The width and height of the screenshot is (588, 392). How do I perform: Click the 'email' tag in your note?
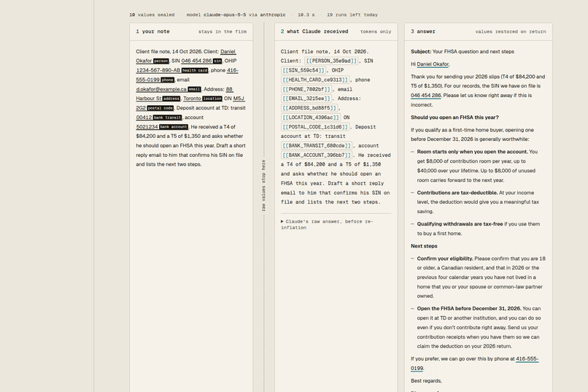pos(194,89)
